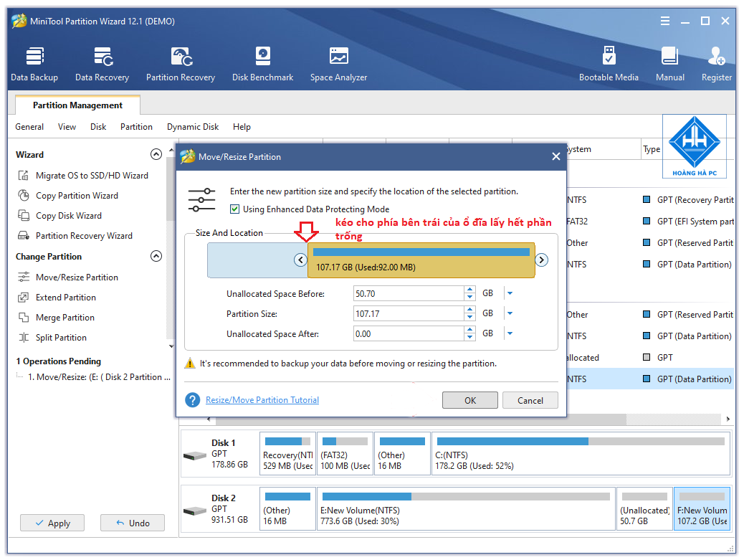The height and width of the screenshot is (560, 744).
Task: Uncheck Using Enhanced Data Protecting Mode
Action: [x=234, y=209]
